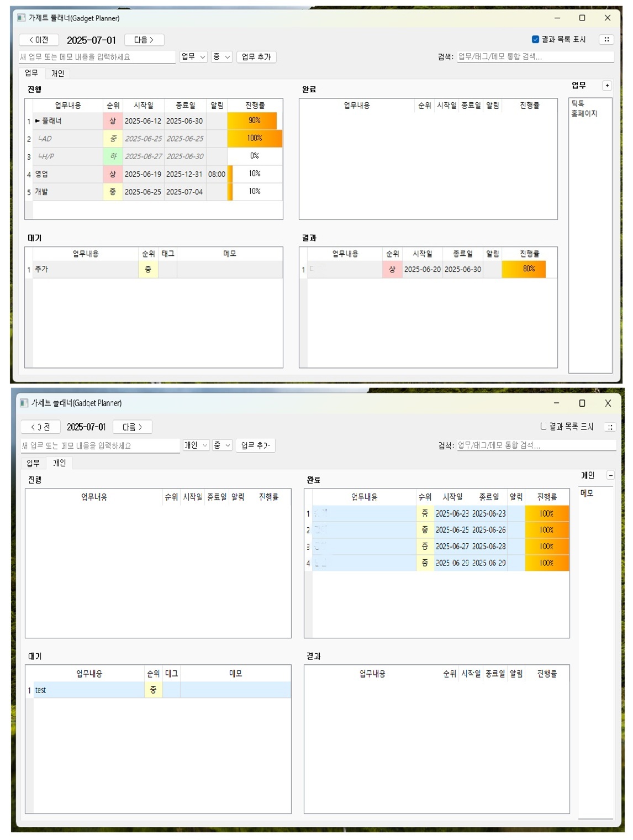Maximize the upper Gadget Planner window
The image size is (633, 840).
(x=582, y=18)
